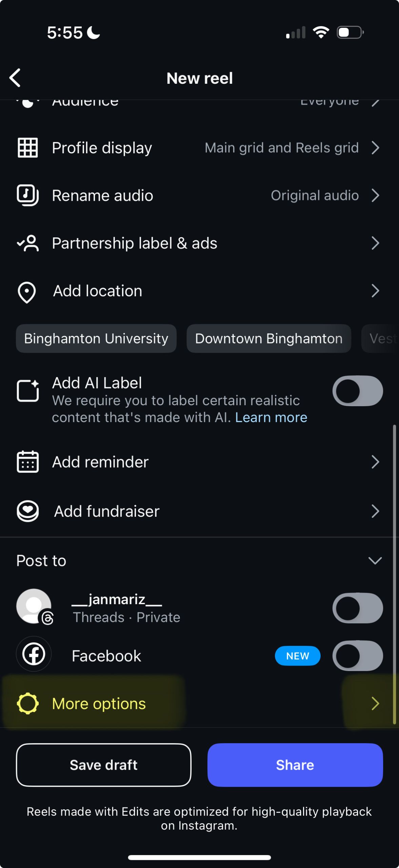
Task: Tap the Share button
Action: pyautogui.click(x=295, y=765)
